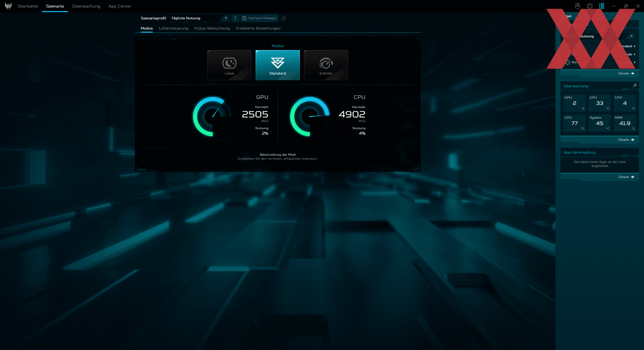Open the widget fan row showing Auto
The width and height of the screenshot is (644, 350).
pyautogui.click(x=600, y=54)
